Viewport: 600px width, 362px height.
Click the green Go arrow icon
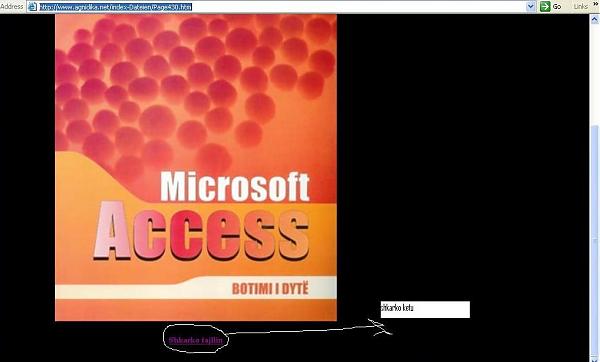545,7
